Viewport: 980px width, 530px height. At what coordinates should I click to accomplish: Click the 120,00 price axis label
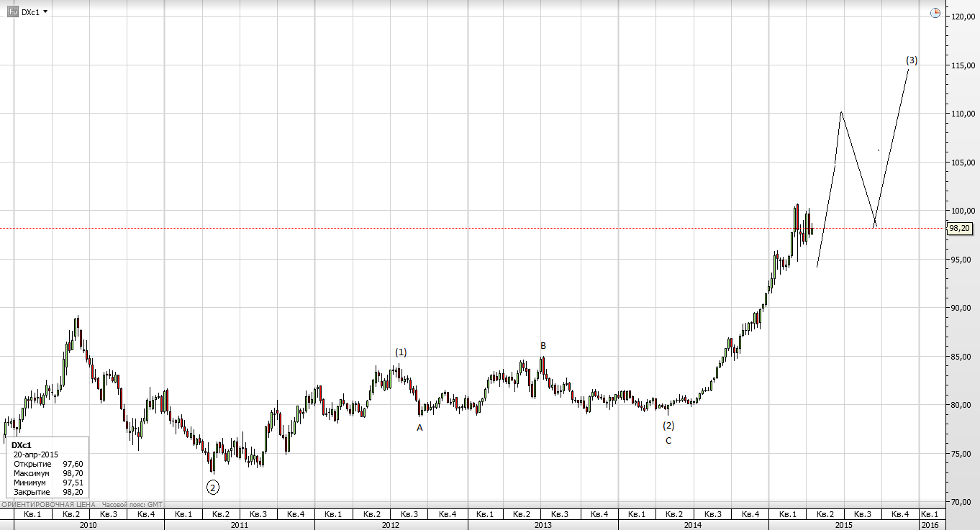[963, 17]
